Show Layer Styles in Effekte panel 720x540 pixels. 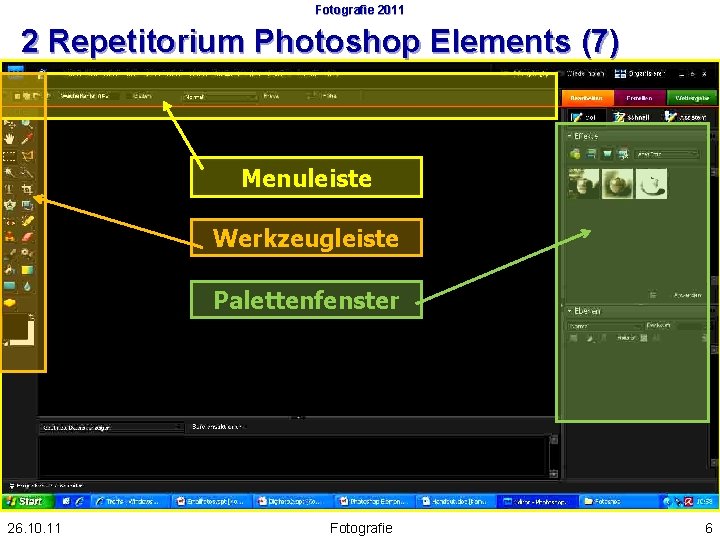tap(591, 154)
